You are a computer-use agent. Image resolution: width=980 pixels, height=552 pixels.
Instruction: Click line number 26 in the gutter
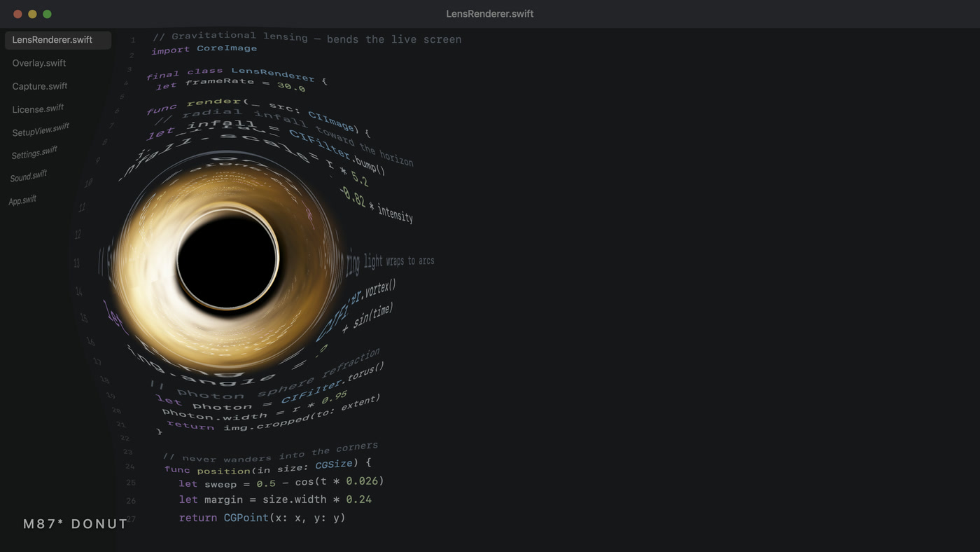coord(131,501)
